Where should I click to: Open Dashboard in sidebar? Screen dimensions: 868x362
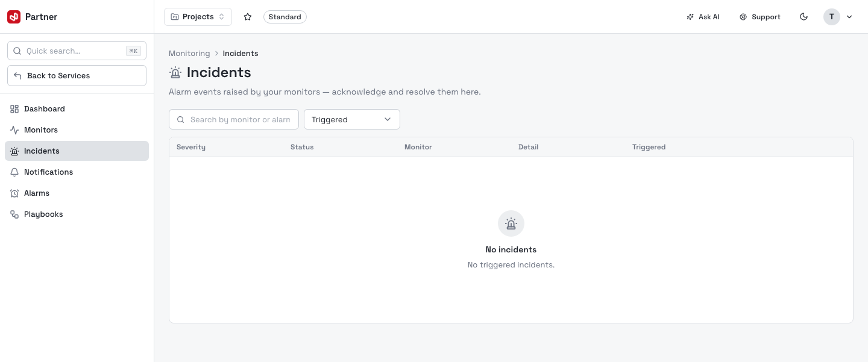click(77, 109)
